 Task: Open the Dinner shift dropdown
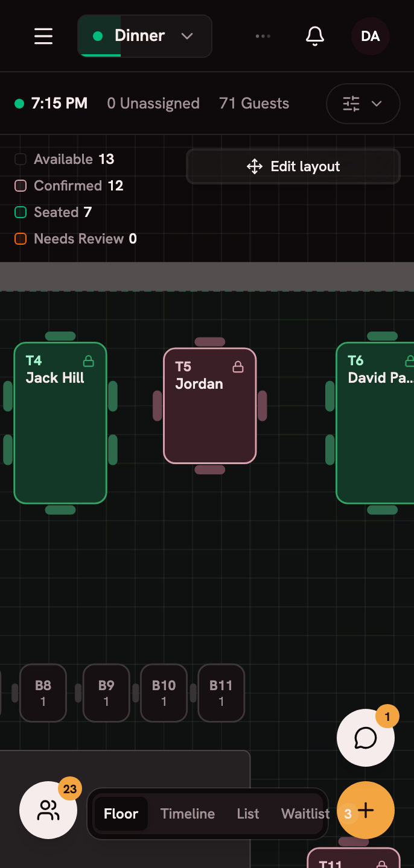coord(145,36)
